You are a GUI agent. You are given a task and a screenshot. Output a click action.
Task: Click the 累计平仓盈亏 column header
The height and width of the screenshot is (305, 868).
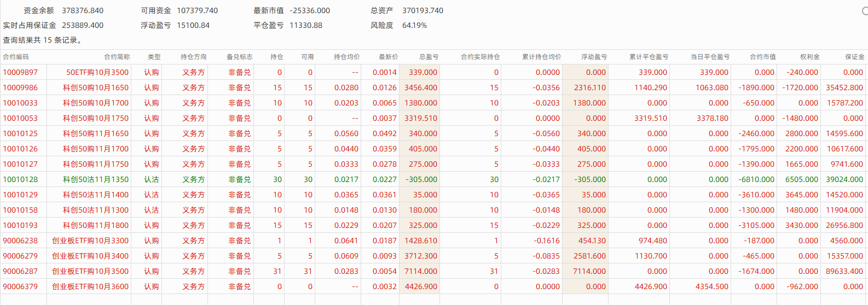click(x=649, y=57)
